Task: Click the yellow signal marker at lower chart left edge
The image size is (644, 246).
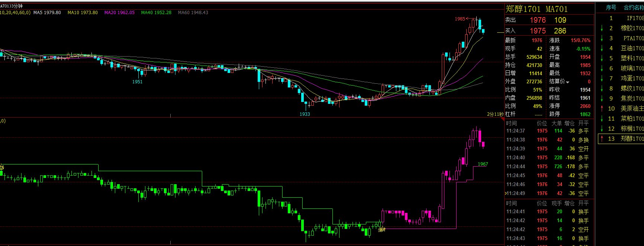Action: tap(1, 167)
